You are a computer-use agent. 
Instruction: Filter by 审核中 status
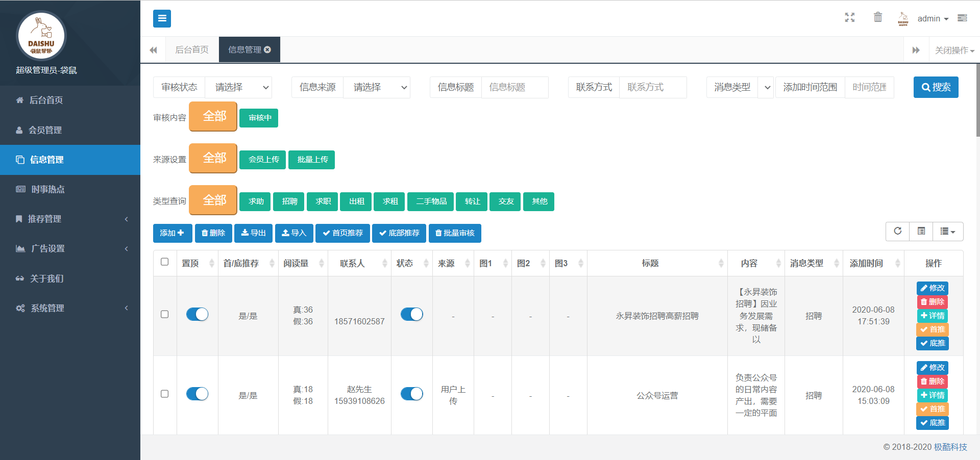point(259,118)
